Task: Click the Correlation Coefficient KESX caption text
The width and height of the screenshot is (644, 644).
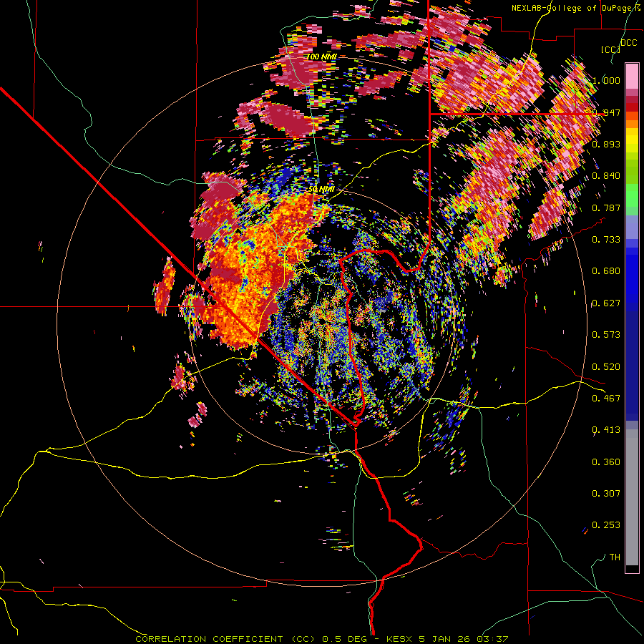Action: tap(321, 639)
